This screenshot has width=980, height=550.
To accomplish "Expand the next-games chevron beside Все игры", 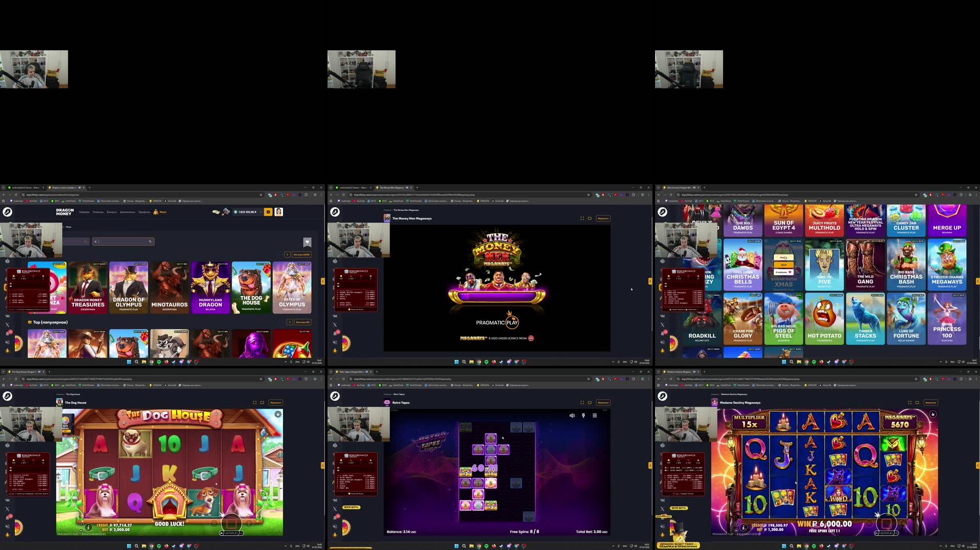I will (287, 254).
